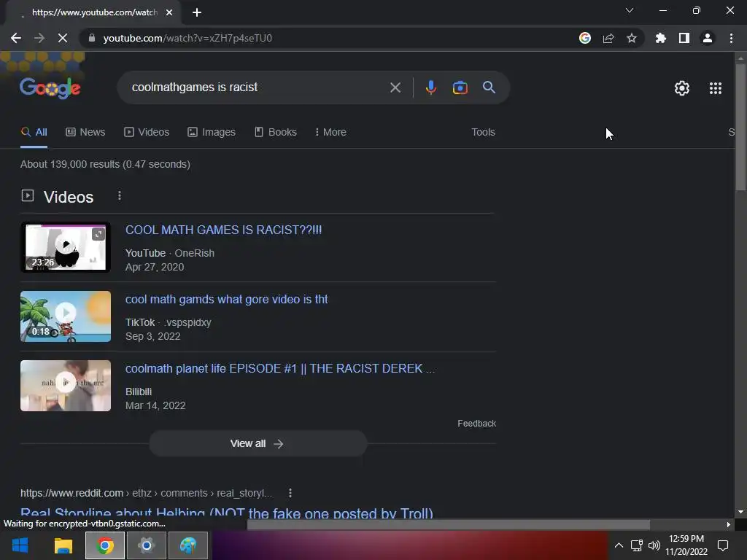
Task: Submit the search with magnifier icon
Action: [x=489, y=87]
